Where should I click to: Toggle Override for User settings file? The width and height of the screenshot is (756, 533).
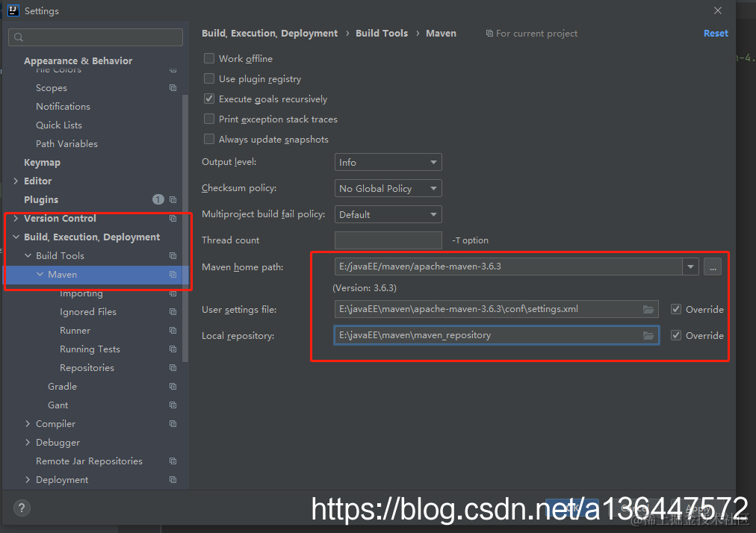pos(676,309)
